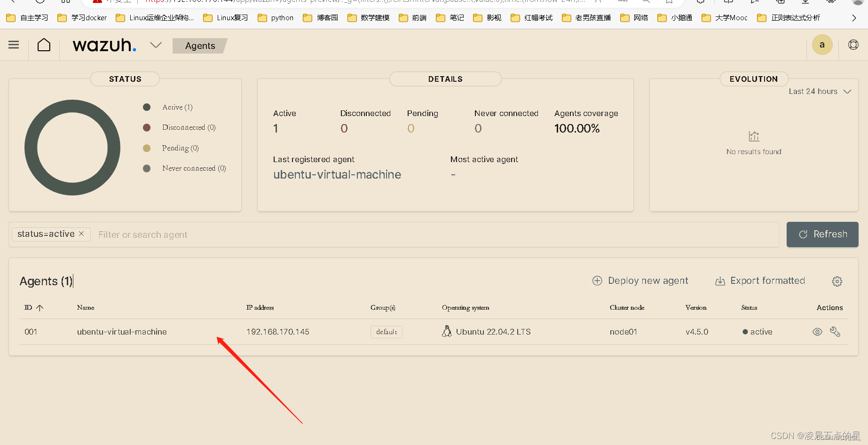The image size is (868, 445).
Task: Open the user avatar 'a' menu
Action: tap(822, 45)
